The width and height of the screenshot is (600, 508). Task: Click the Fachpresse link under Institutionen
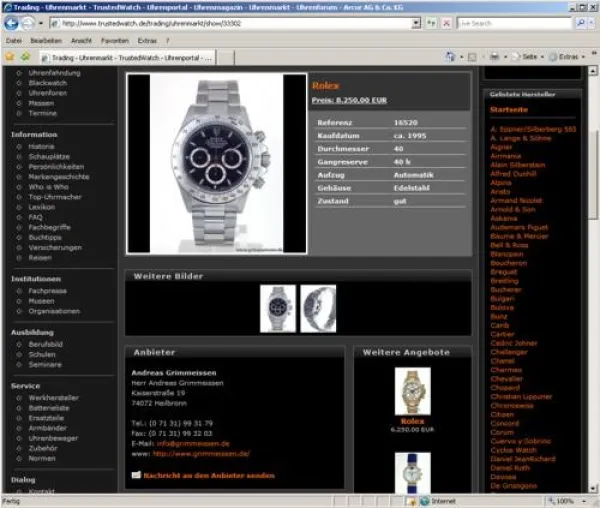[x=47, y=291]
